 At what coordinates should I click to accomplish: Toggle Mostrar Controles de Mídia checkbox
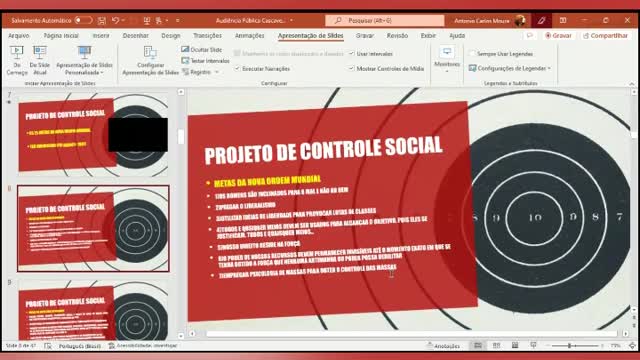386,69
